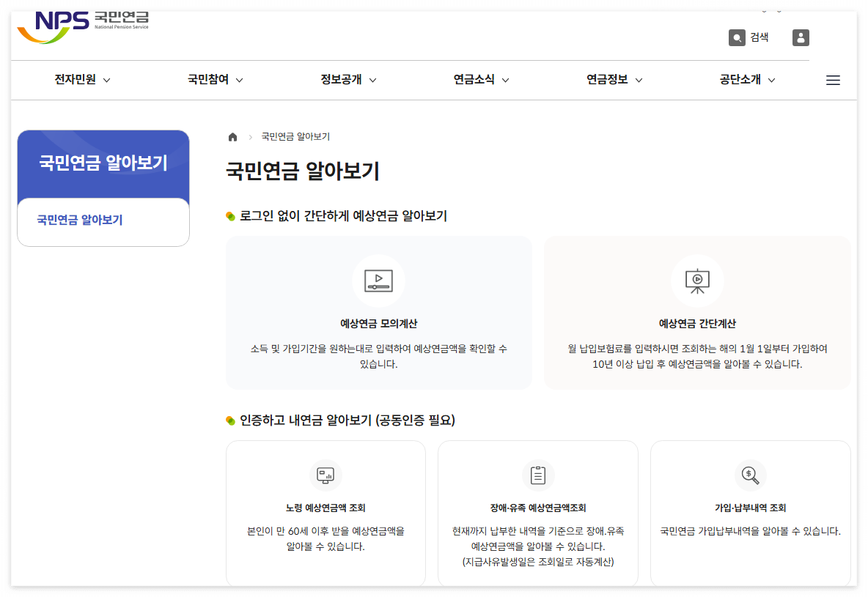Open the 정보공개 menu
Screen dimensions: 868x597
pyautogui.click(x=341, y=80)
